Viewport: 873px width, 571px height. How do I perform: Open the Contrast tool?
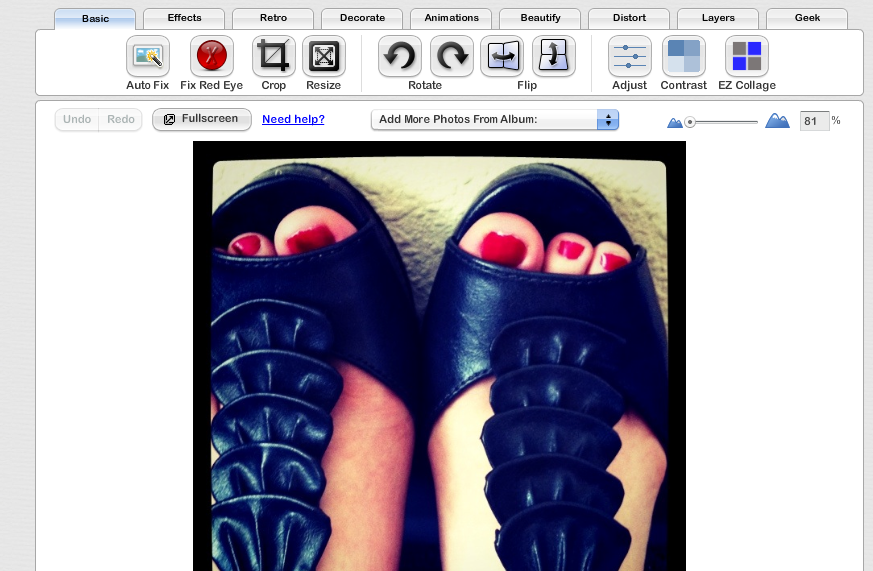coord(684,56)
